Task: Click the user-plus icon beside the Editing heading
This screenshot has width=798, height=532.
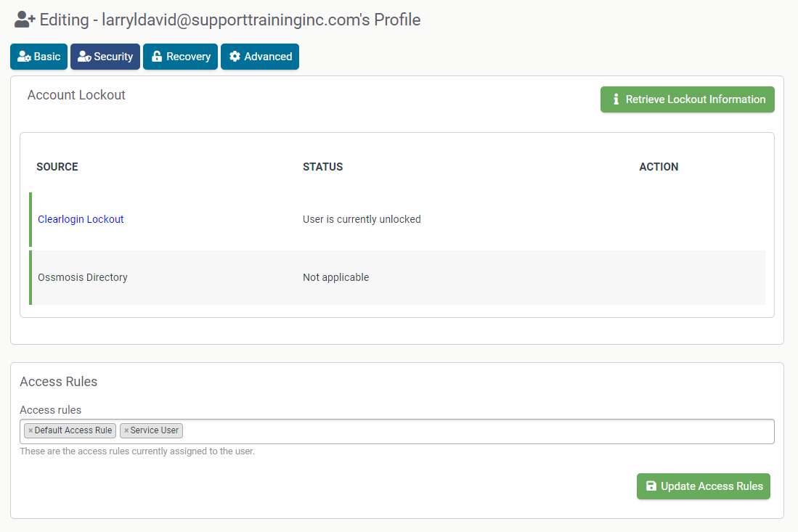Action: point(25,20)
